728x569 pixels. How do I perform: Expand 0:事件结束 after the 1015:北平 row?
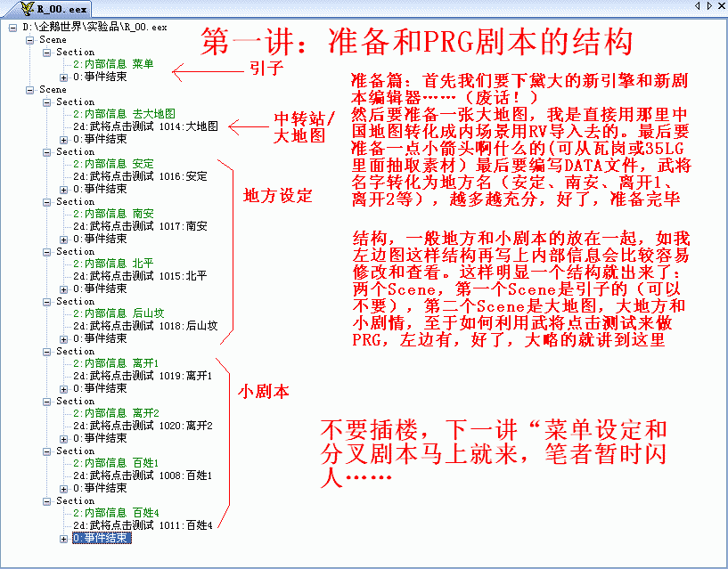tap(63, 289)
